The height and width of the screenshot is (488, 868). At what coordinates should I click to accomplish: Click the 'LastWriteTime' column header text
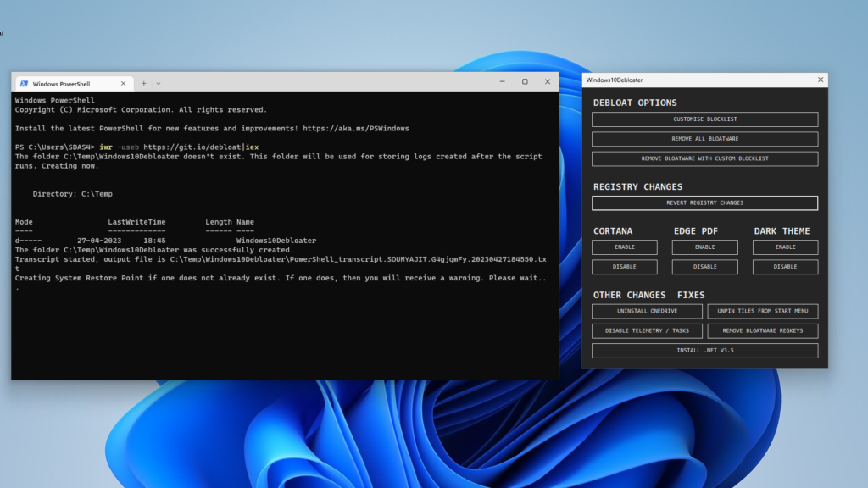(136, 222)
